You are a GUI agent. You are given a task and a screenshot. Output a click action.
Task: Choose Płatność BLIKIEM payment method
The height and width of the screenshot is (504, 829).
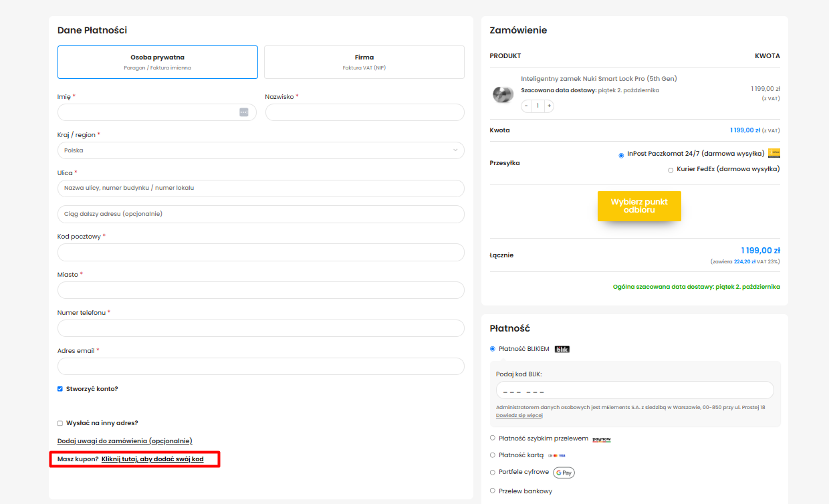click(x=493, y=348)
